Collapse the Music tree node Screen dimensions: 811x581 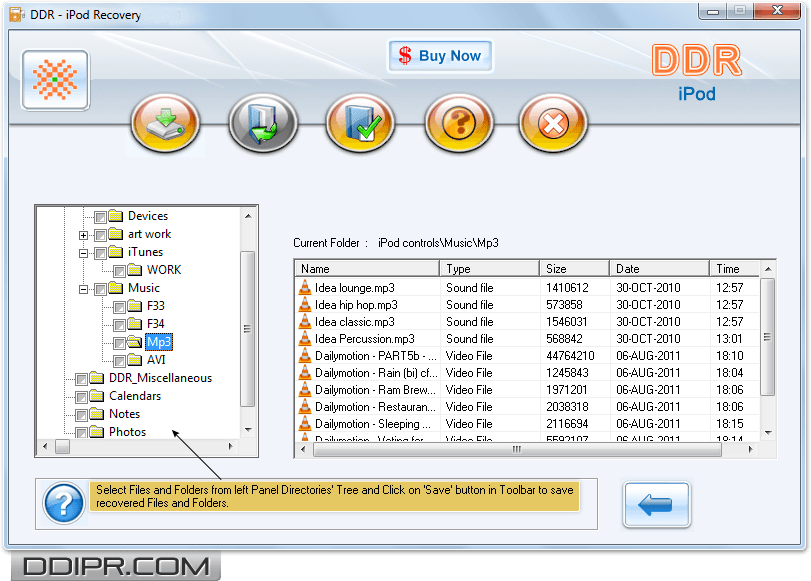pyautogui.click(x=83, y=289)
